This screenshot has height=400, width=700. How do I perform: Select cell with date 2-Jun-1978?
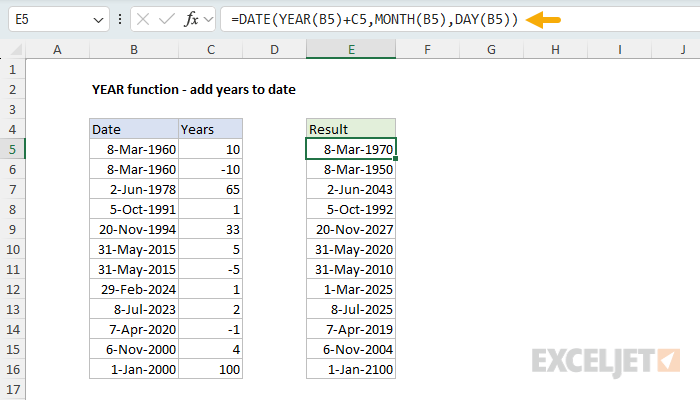134,189
